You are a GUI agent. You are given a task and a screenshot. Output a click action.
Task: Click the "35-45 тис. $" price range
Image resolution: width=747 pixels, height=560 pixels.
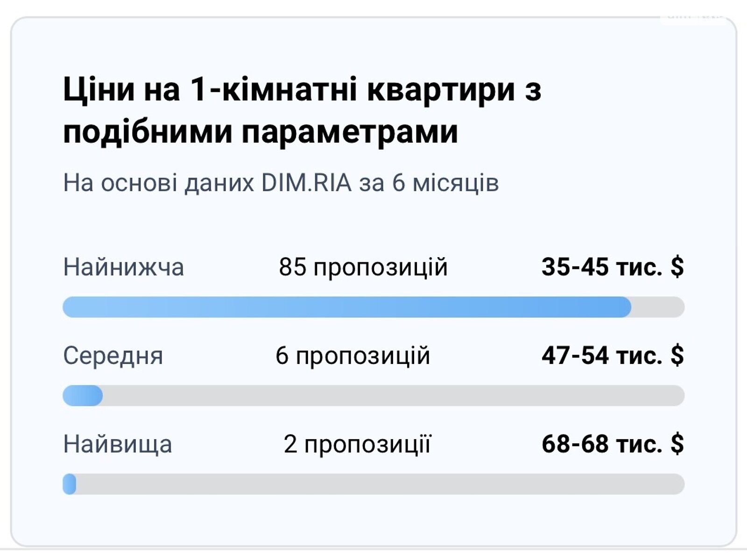click(x=612, y=267)
